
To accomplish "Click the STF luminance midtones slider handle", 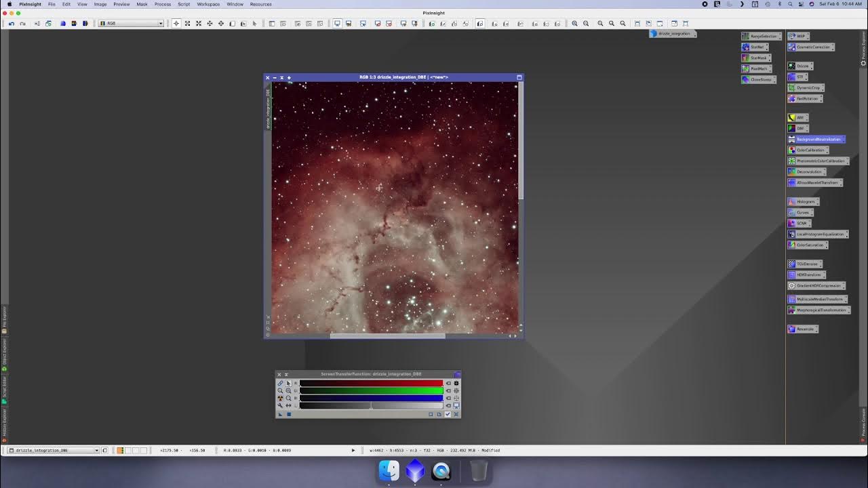I will pyautogui.click(x=371, y=408).
